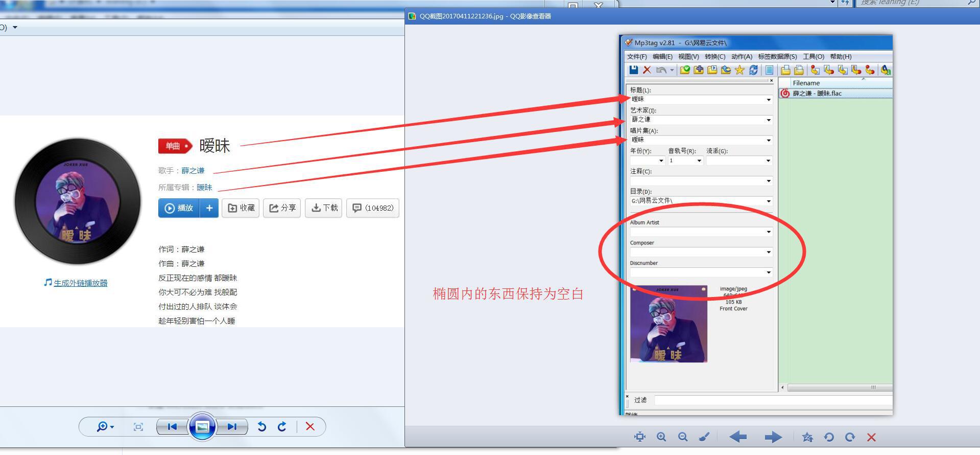Viewport: 980px width, 455px height.
Task: Click the fit-to-window icon in QQ影像查看器 toolbar
Action: click(640, 437)
